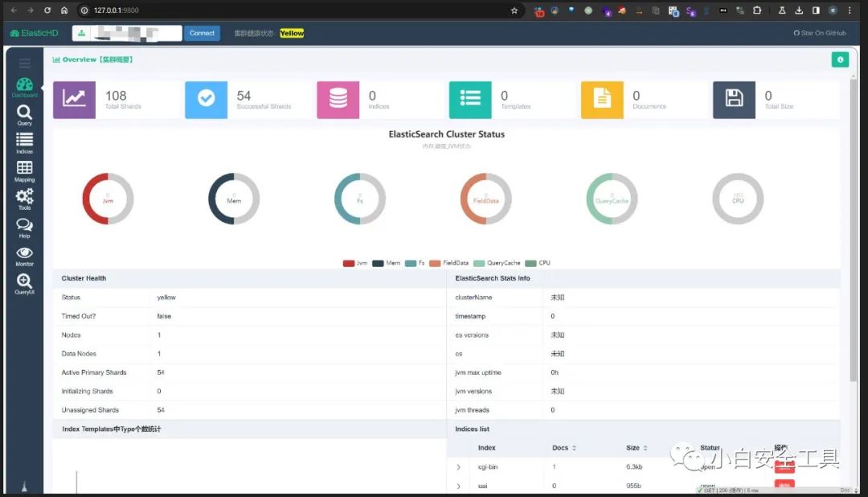Screen dimensions: 868x497
Task: Open the Monitor eye icon in sidebar
Action: [x=24, y=256]
